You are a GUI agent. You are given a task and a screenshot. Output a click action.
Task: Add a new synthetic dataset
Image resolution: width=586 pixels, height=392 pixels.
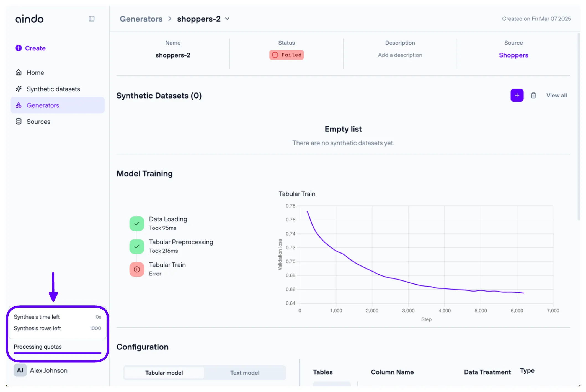coord(517,95)
